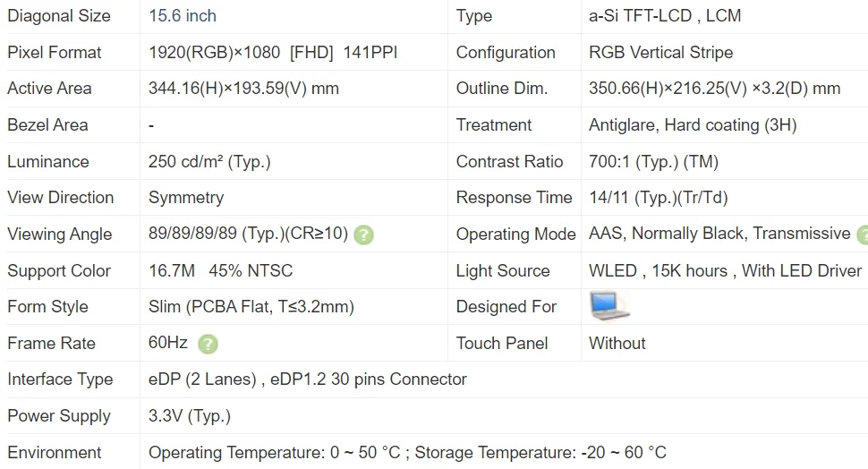
Task: Click the 250 cd/m² luminance value
Action: pos(209,162)
